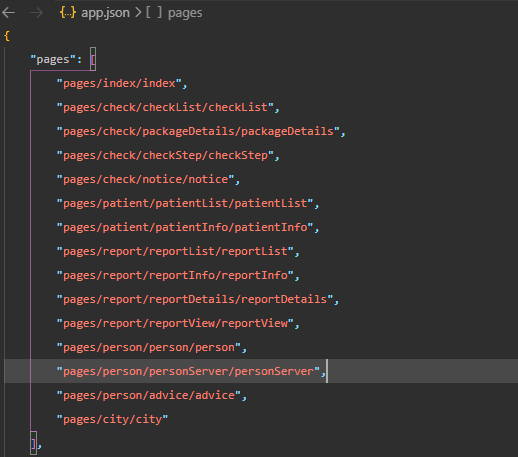This screenshot has height=457, width=518.
Task: Go forward with the right arrow icon
Action: point(36,13)
